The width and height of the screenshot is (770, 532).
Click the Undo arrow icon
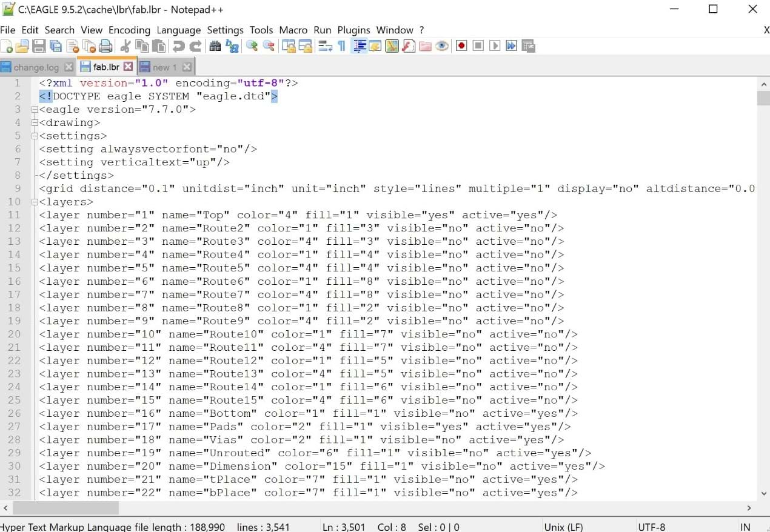point(178,46)
